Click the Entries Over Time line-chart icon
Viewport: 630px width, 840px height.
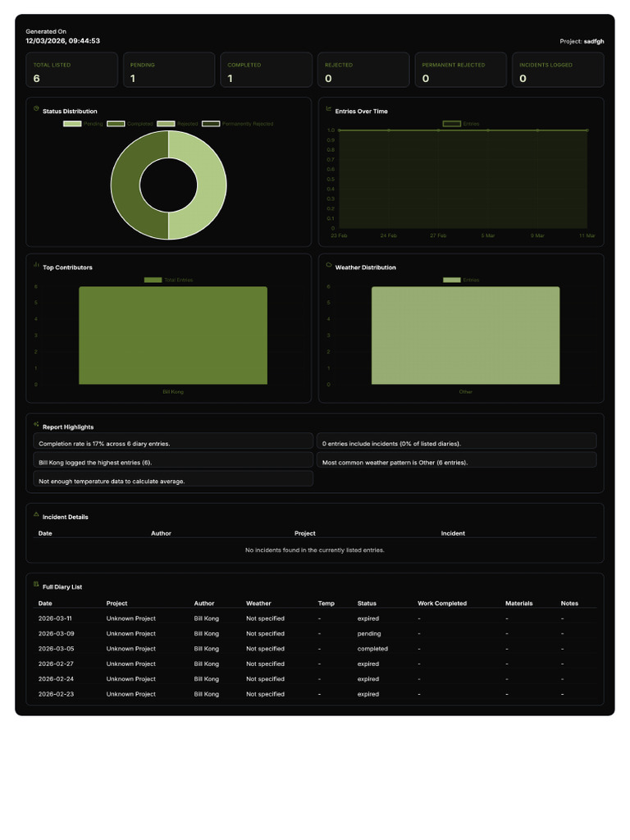(x=329, y=108)
